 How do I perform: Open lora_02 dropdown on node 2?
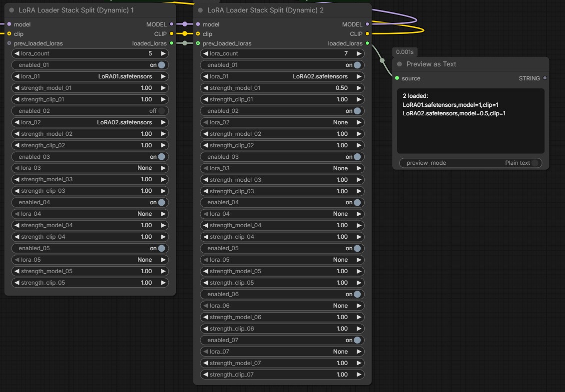coord(282,122)
